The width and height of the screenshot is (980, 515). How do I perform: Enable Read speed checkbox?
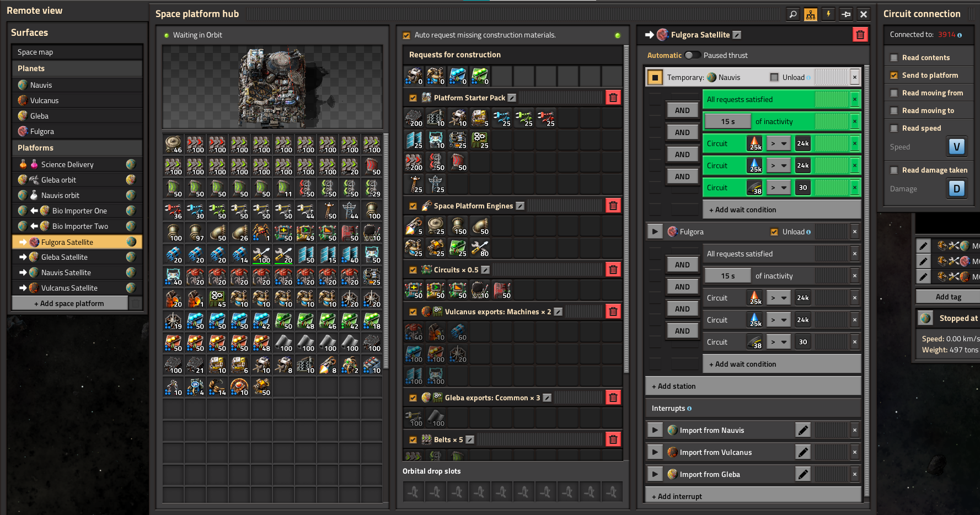pos(894,128)
